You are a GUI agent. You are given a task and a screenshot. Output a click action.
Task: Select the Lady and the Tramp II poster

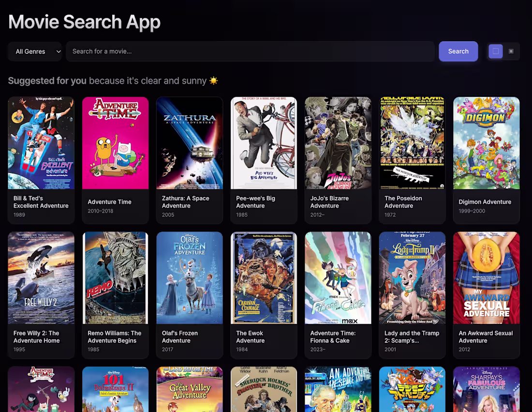click(x=412, y=278)
